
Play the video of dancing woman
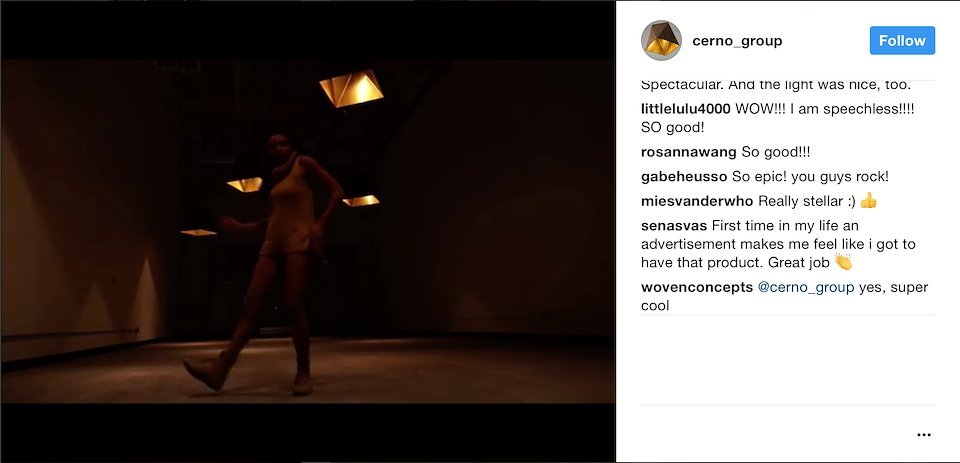coord(307,232)
